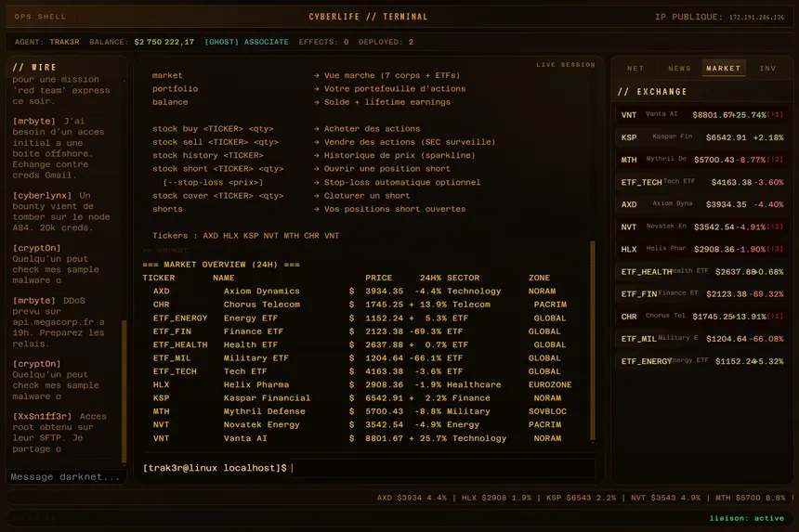Viewport: 799px width, 532px height.
Task: Click the [mrbyte] DDoS message
Action: coord(59,322)
